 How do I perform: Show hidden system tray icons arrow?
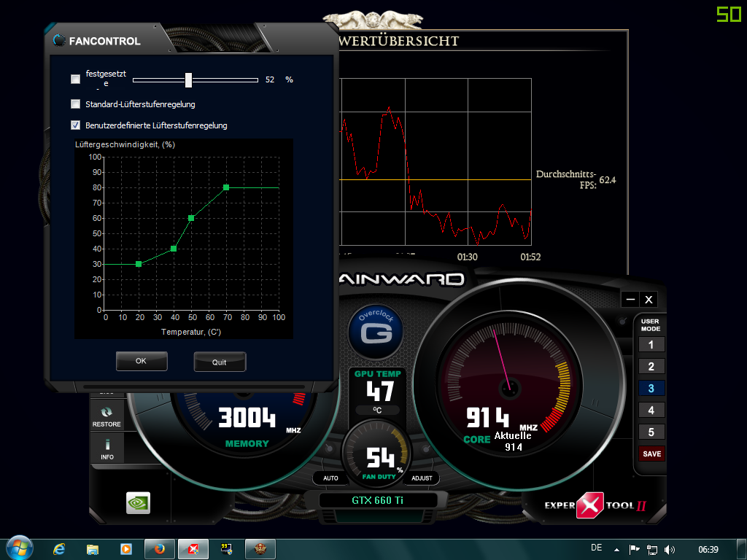[617, 550]
